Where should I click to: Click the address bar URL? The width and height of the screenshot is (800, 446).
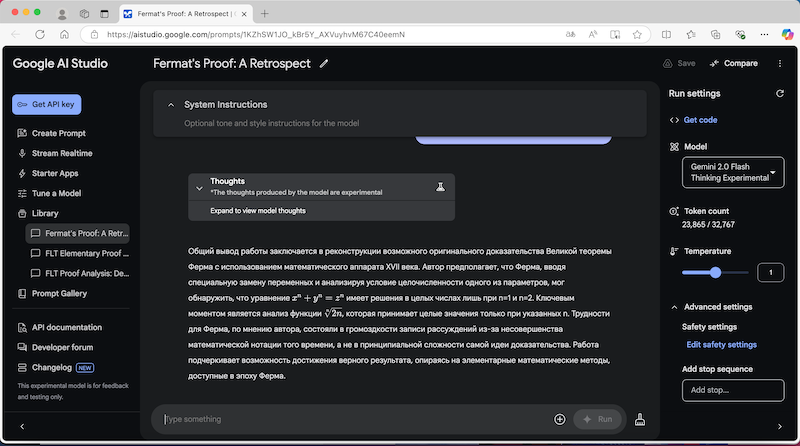coord(256,34)
